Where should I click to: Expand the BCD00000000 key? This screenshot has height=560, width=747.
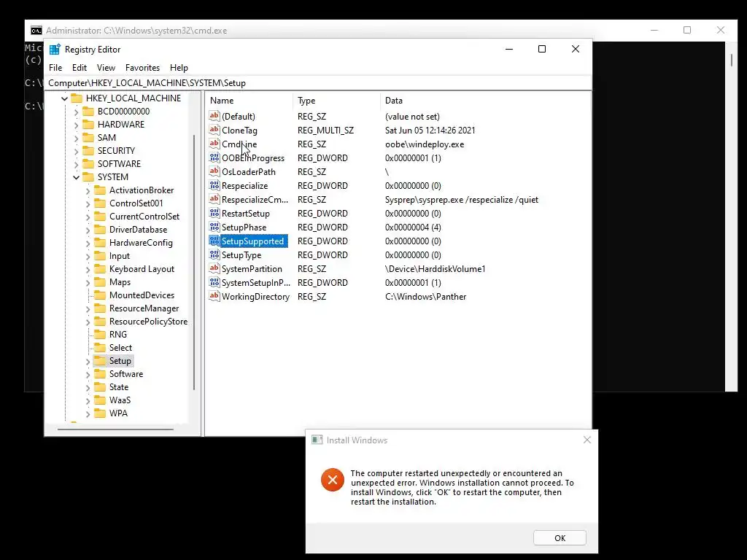[76, 112]
